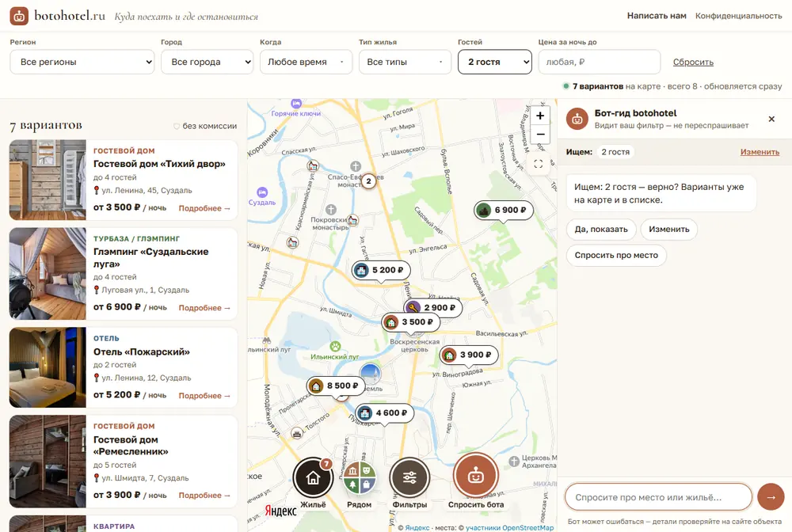This screenshot has width=792, height=532.
Task: Zoom in the map with plus button
Action: (540, 116)
